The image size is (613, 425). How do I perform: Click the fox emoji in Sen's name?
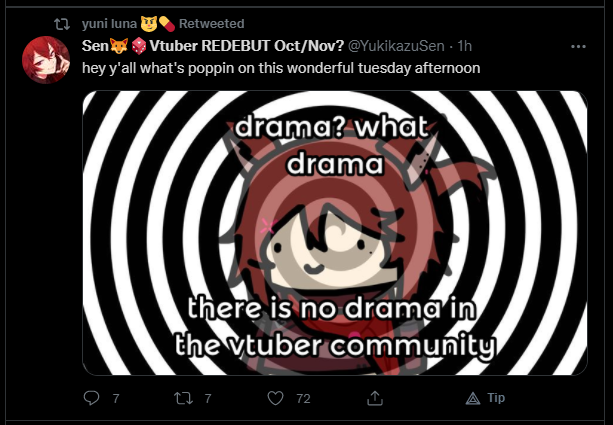pyautogui.click(x=119, y=46)
